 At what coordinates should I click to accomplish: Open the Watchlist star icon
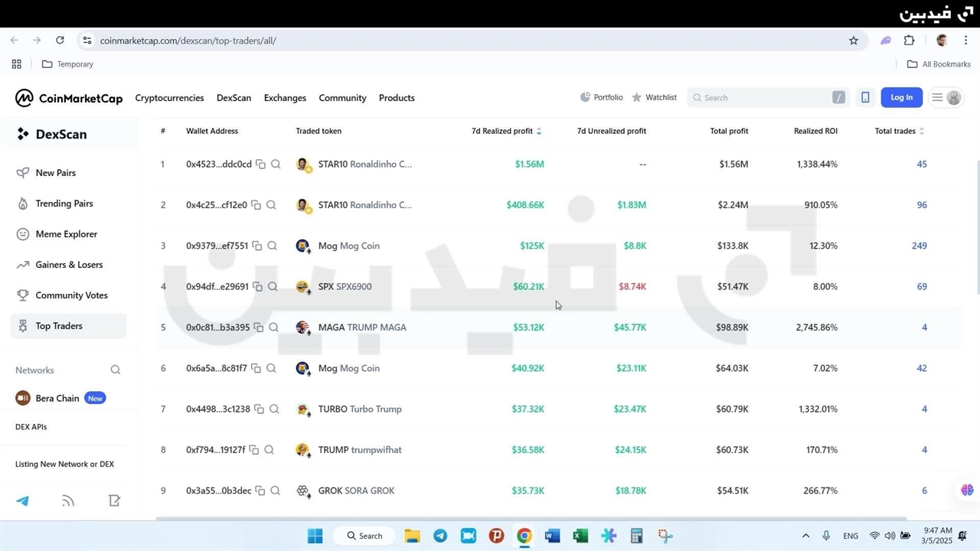pyautogui.click(x=637, y=97)
